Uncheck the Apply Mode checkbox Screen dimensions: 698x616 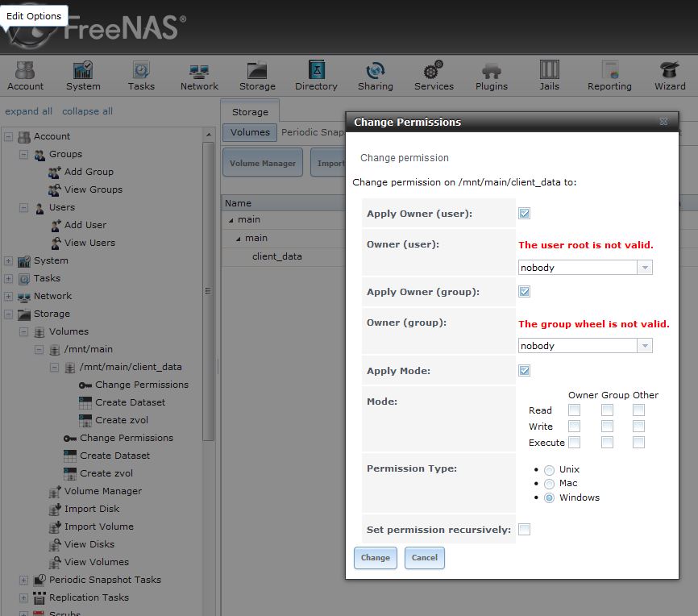point(524,371)
